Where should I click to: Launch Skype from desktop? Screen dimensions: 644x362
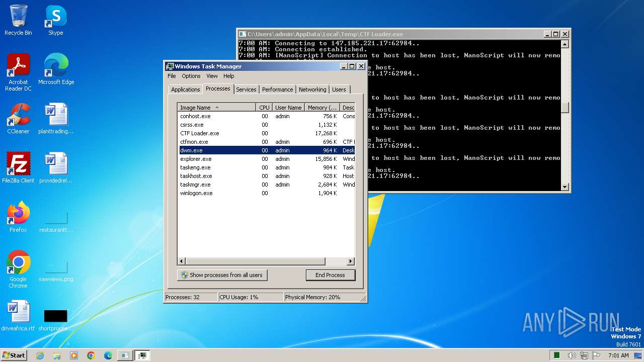56,20
